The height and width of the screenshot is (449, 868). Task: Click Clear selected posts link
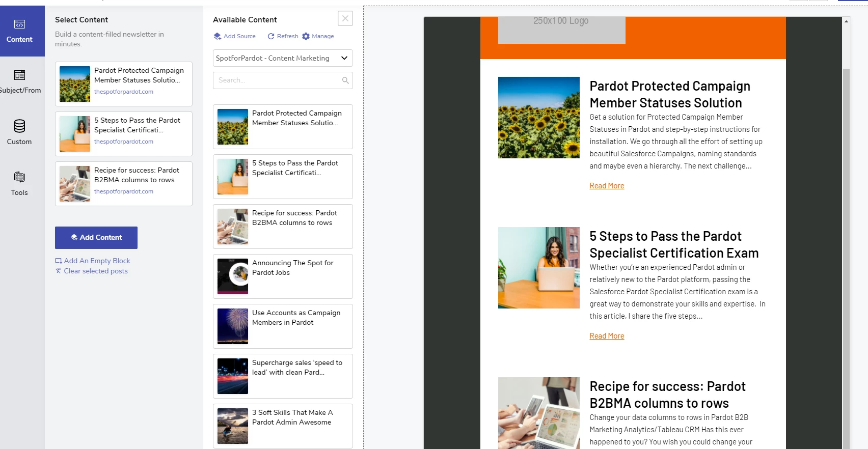coord(92,271)
